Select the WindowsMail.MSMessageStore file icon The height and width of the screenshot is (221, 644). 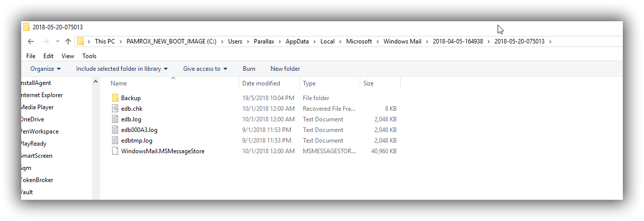coord(115,151)
